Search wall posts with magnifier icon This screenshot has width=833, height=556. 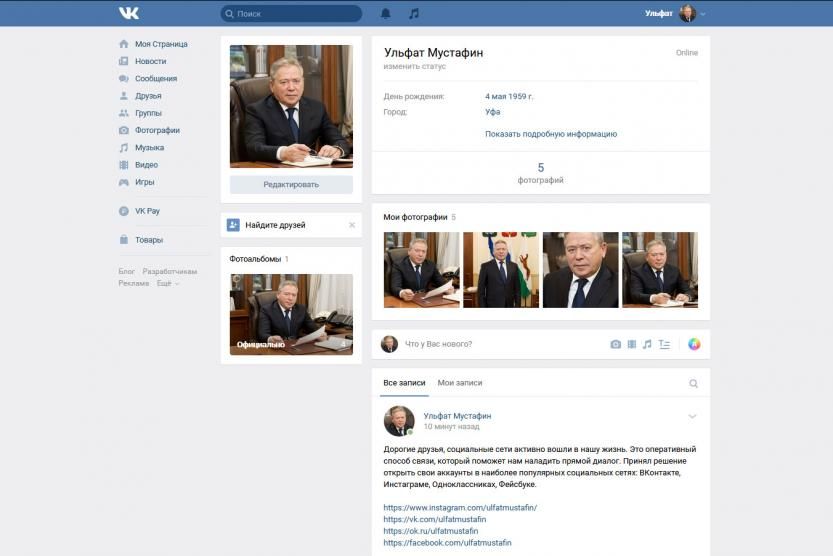693,383
